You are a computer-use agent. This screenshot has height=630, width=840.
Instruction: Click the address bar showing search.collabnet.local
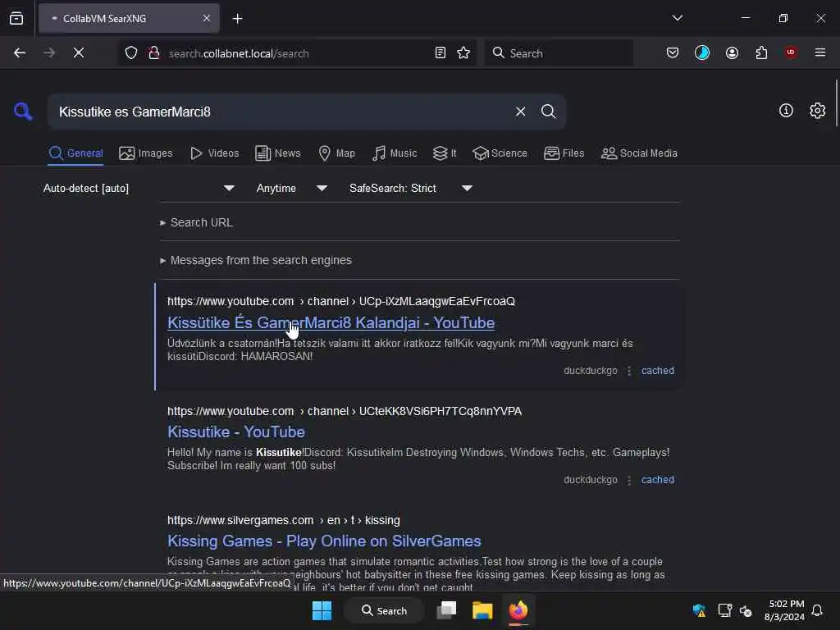point(297,53)
